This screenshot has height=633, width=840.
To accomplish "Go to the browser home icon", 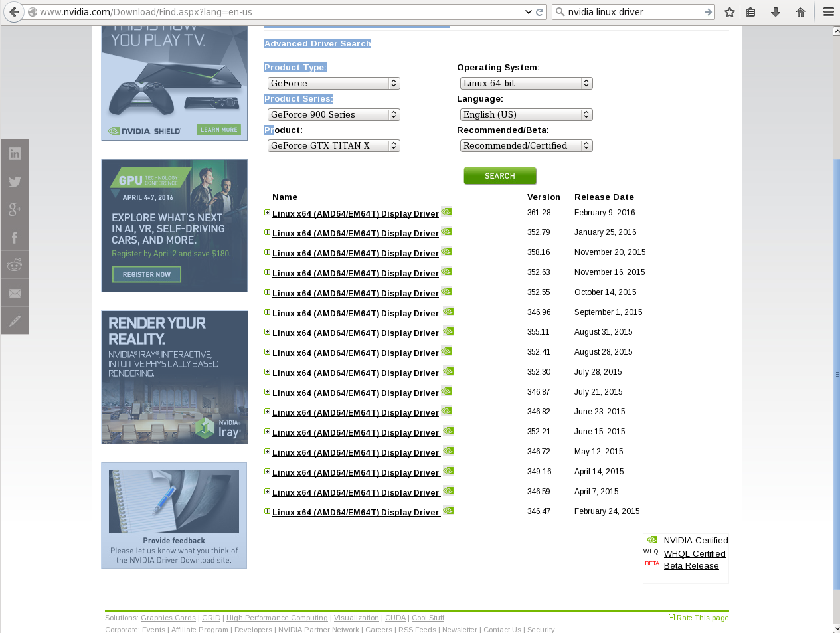I will (801, 12).
